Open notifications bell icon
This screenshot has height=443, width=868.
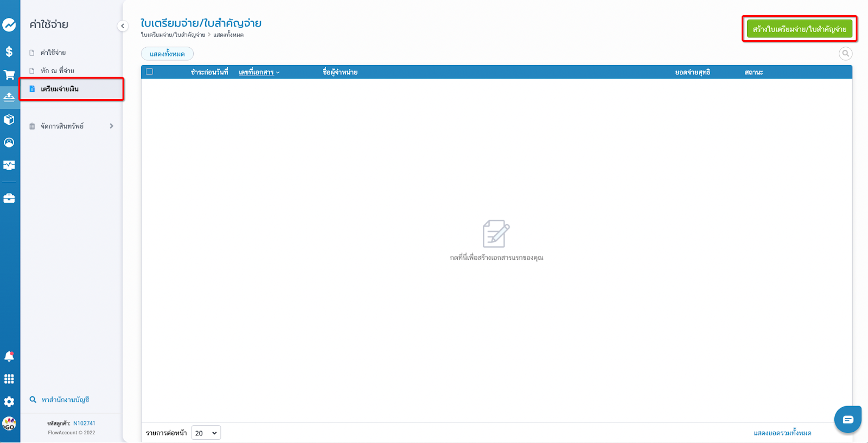point(9,356)
